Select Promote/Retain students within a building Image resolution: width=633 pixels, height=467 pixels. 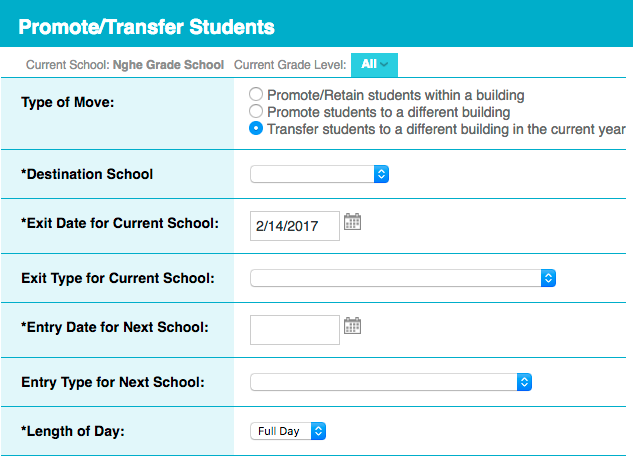[256, 95]
